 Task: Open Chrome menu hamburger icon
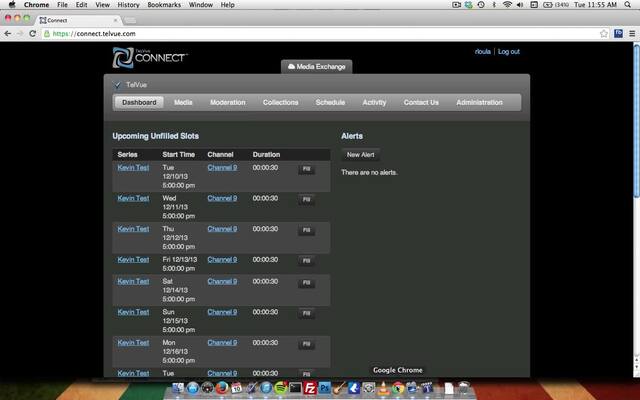tap(631, 33)
